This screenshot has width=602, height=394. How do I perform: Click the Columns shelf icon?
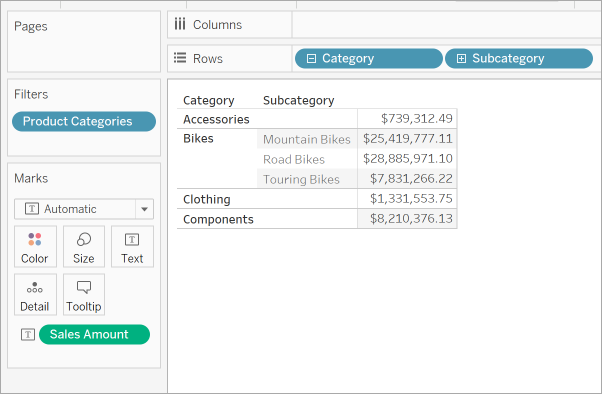pyautogui.click(x=180, y=24)
